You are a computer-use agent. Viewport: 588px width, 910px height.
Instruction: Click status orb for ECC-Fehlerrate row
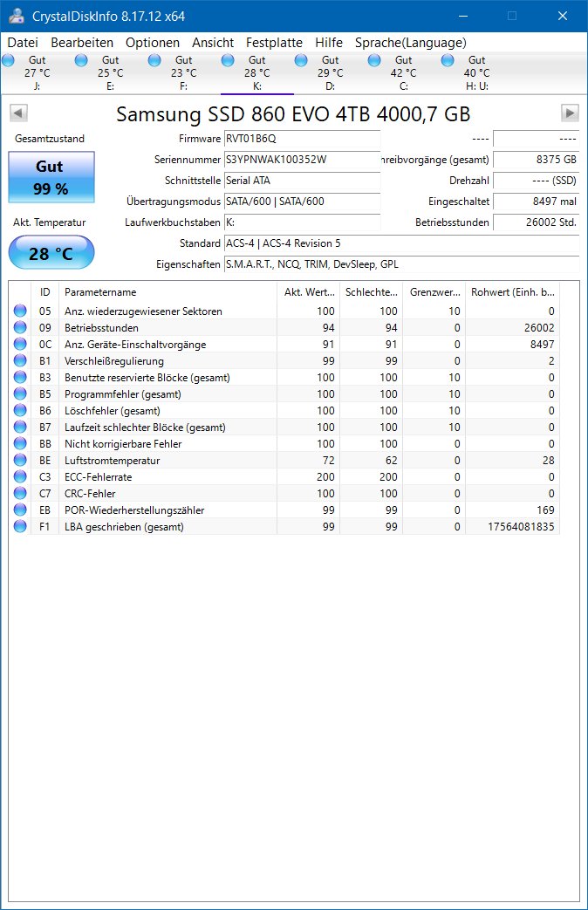tap(20, 476)
